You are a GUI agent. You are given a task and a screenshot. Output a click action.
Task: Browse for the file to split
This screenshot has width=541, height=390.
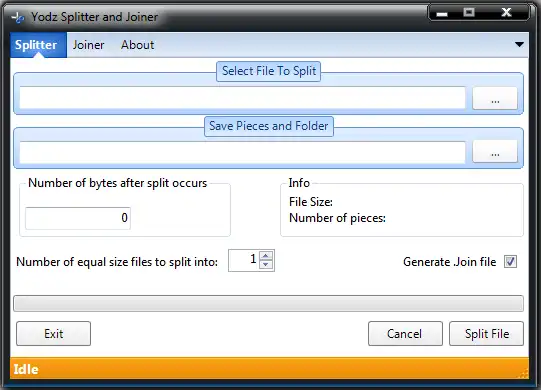coord(495,98)
